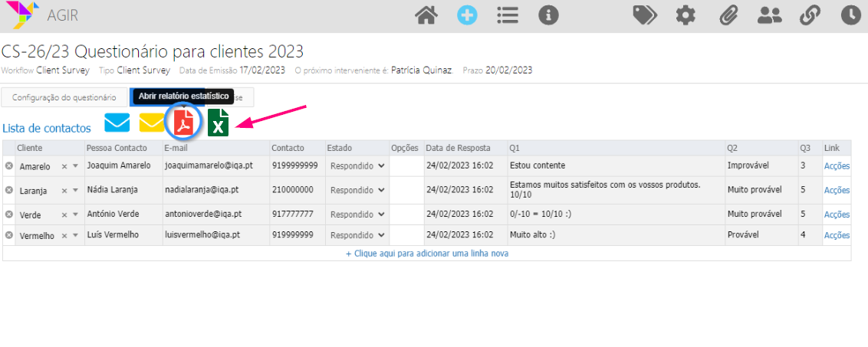Select email nadialaranja@iqa.pt cell

coord(216,190)
